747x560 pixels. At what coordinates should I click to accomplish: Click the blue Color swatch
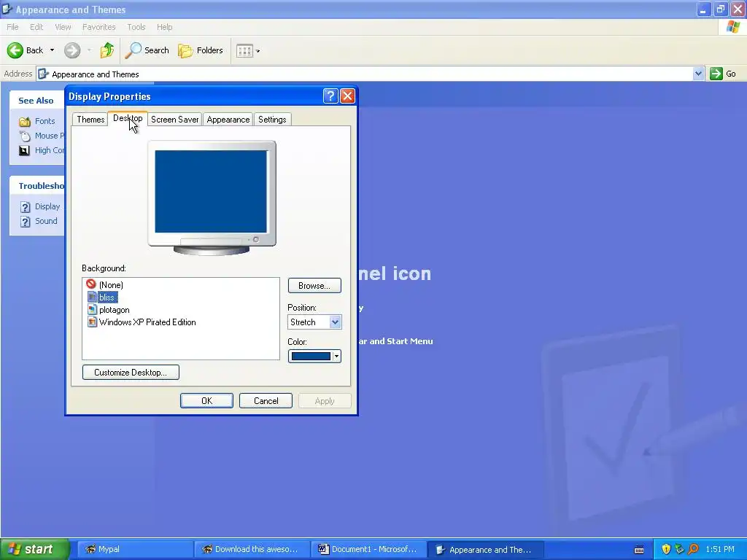pos(311,356)
